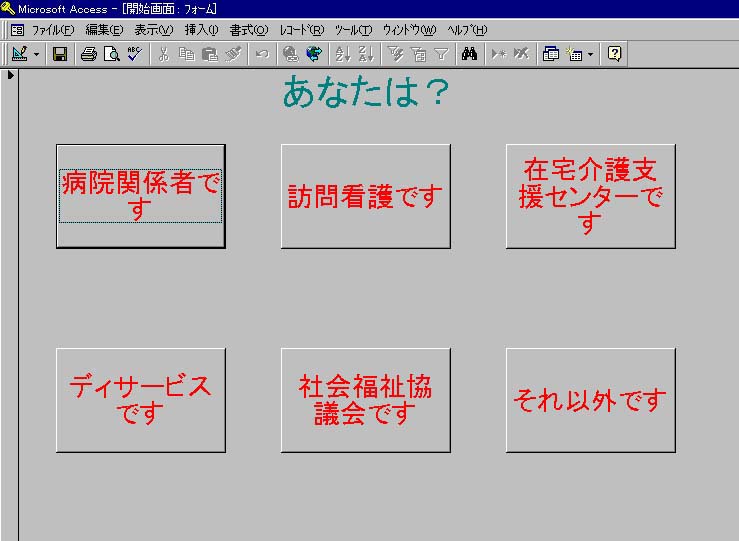
Task: Select the Format Painter brush icon
Action: (x=233, y=54)
